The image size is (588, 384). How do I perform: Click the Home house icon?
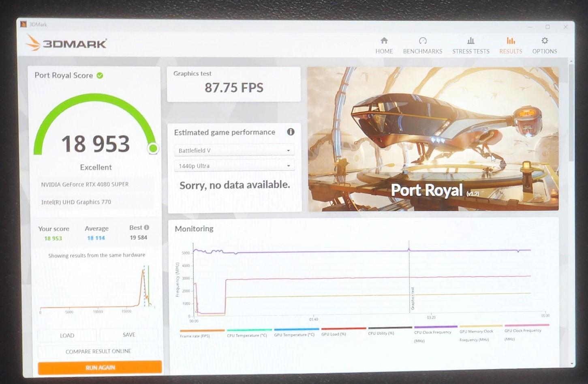click(x=384, y=41)
